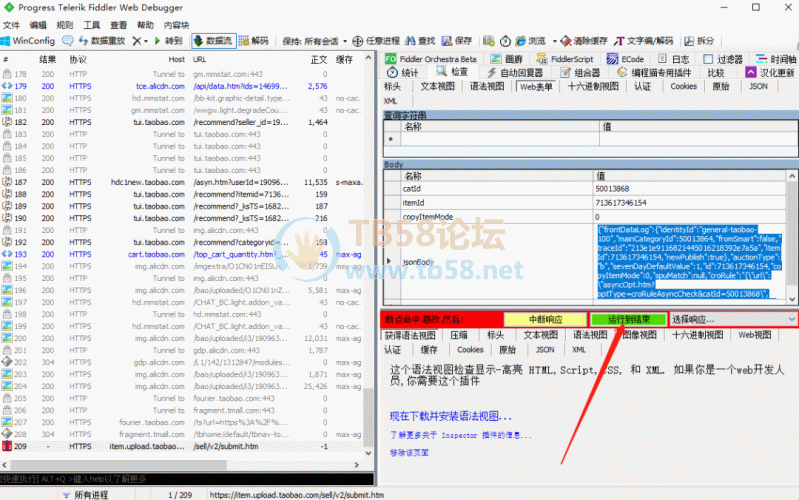The width and height of the screenshot is (799, 500).
Task: Open the response Web视图 tab
Action: click(755, 335)
